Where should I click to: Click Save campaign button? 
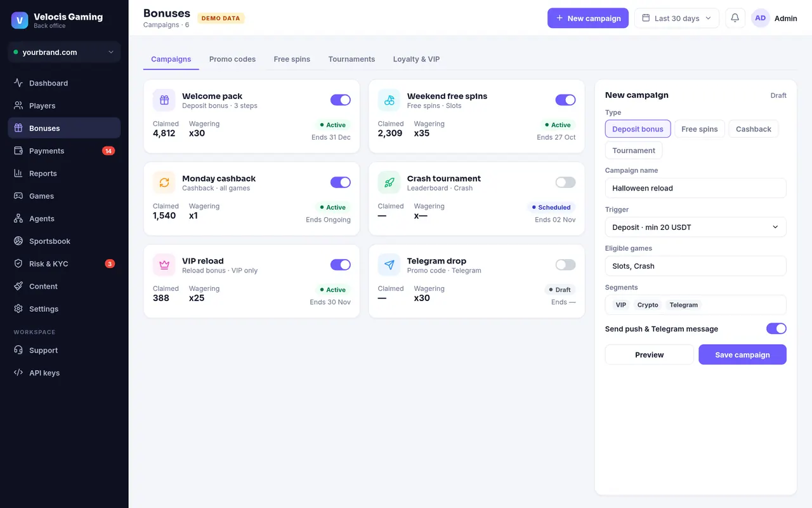click(x=743, y=354)
